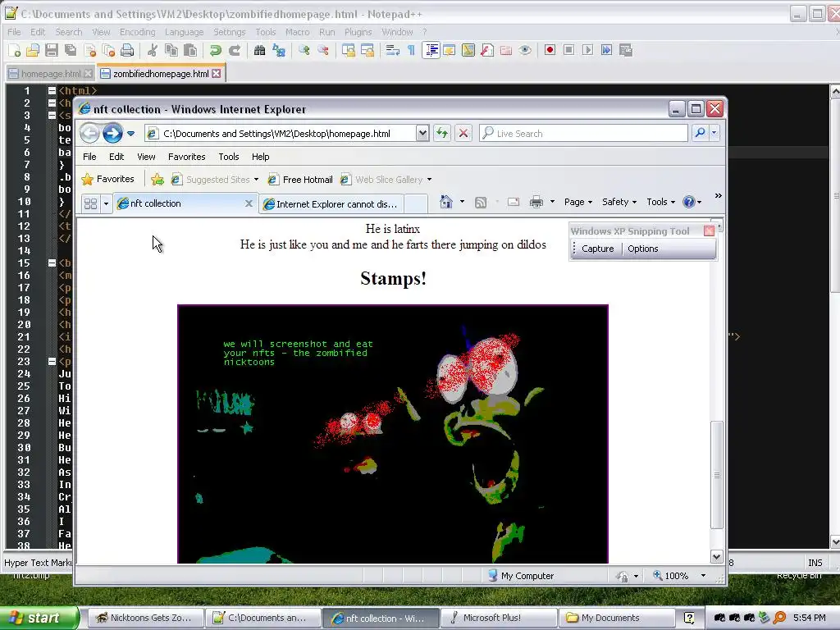Click Add to Favorites Bar star icon
Viewport: 840px width, 630px height.
click(x=157, y=180)
